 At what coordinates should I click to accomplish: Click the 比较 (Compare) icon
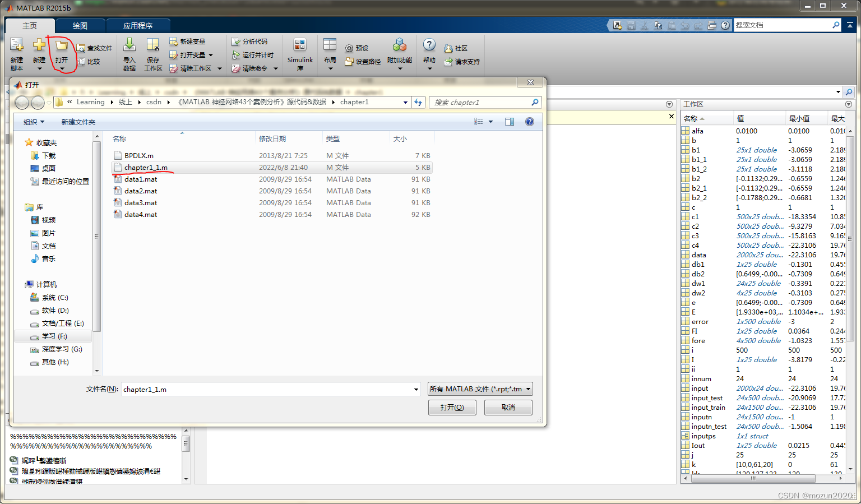pyautogui.click(x=81, y=62)
